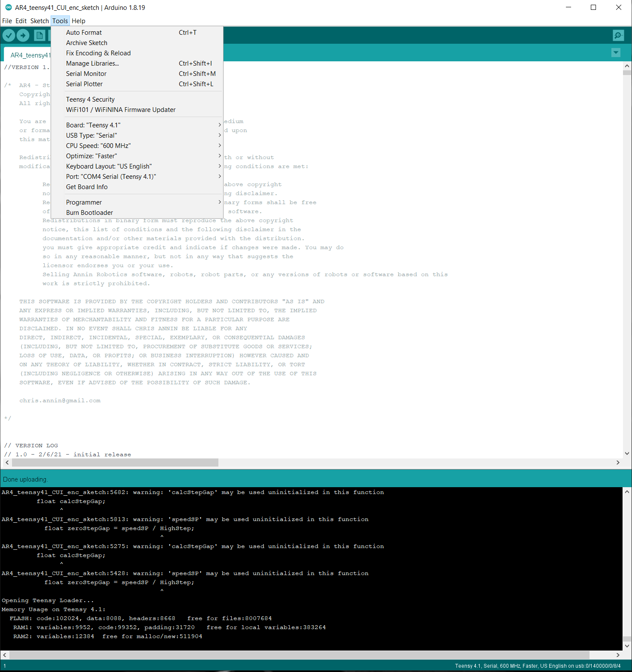Click the Upload arrow icon
Image resolution: width=632 pixels, height=672 pixels.
point(23,35)
